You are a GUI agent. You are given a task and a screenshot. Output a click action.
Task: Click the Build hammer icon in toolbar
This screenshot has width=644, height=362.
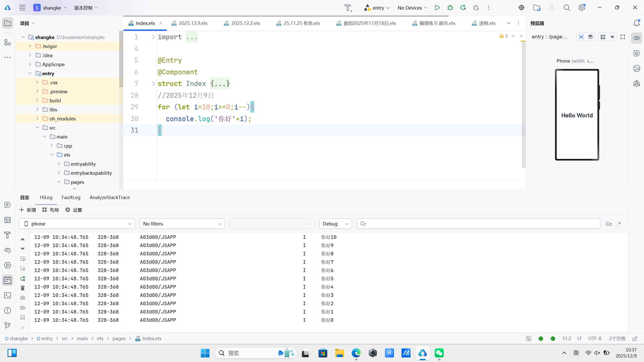(x=348, y=8)
